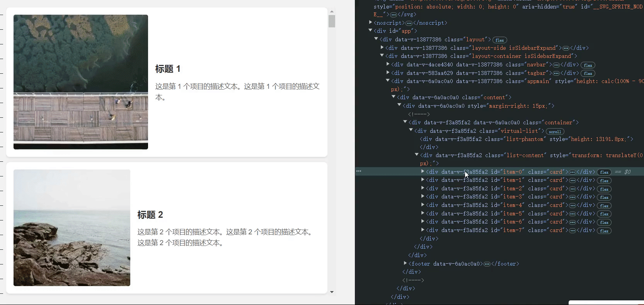
Task: Click the ellipsis inside the layout-side div
Action: click(566, 48)
